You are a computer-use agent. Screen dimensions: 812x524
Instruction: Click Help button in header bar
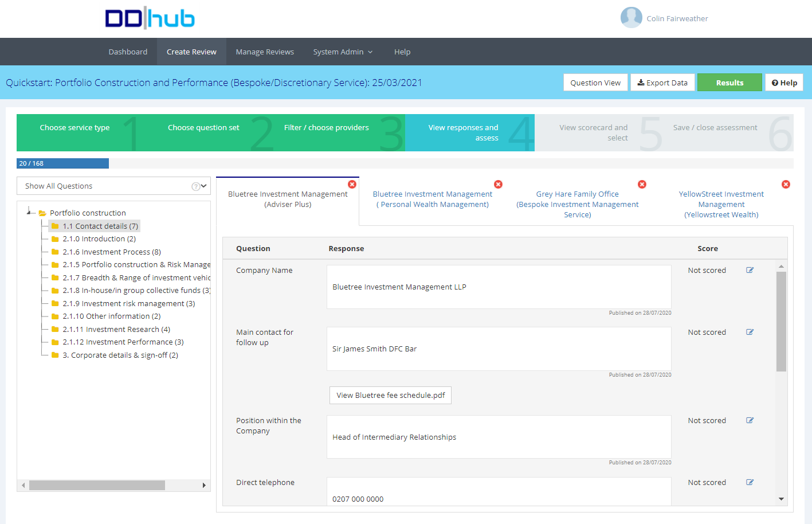784,83
